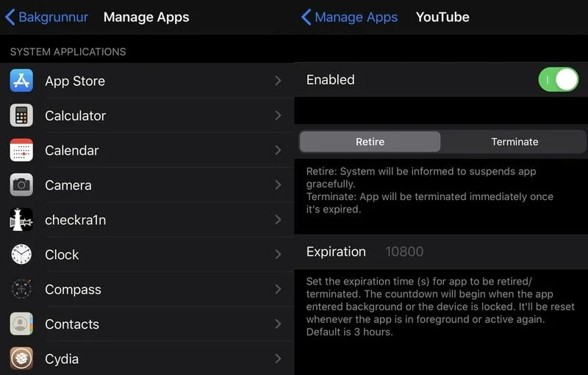Tap the checkra1n chess piece icon
This screenshot has width=588, height=375.
coord(21,219)
